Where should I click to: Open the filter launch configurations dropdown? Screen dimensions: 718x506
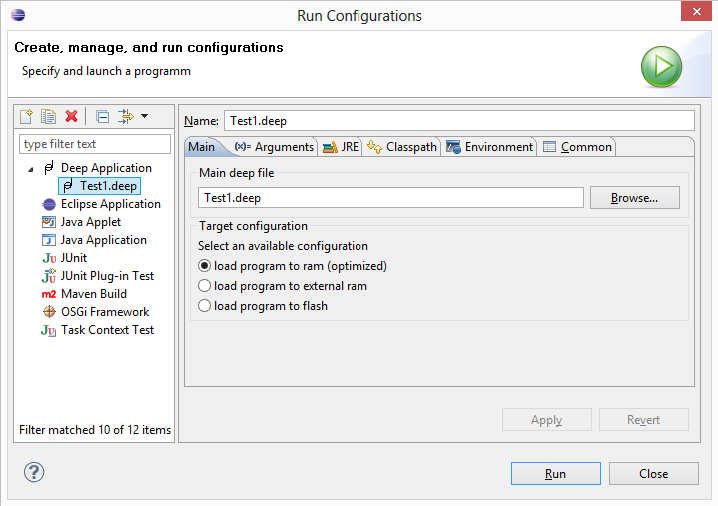tap(133, 117)
